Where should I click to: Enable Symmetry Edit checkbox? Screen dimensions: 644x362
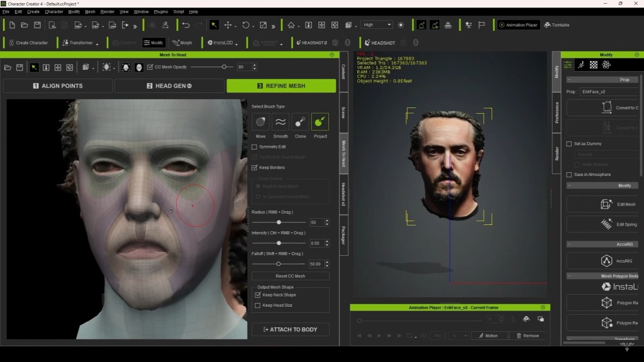pyautogui.click(x=254, y=147)
